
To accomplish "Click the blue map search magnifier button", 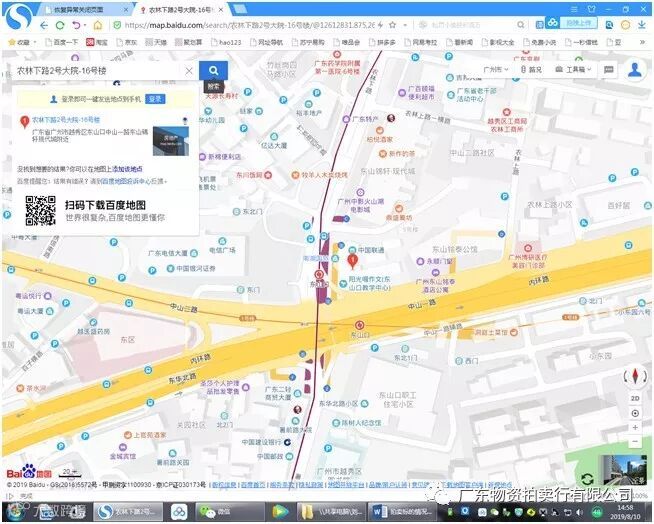I will coord(214,71).
